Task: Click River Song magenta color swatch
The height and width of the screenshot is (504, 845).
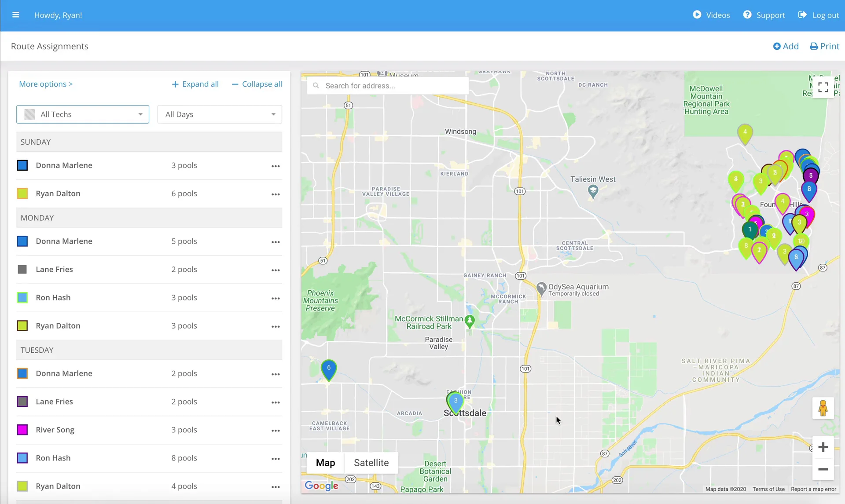Action: click(x=22, y=430)
